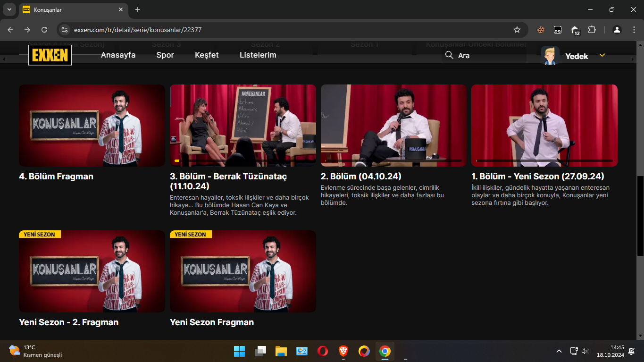Click the description starting 'İkili ilişkiler'
The width and height of the screenshot is (644, 362).
[540, 195]
